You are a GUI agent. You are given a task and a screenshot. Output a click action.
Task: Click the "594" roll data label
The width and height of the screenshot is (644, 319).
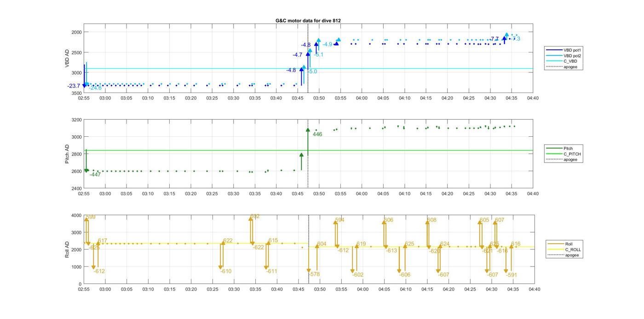coord(340,220)
